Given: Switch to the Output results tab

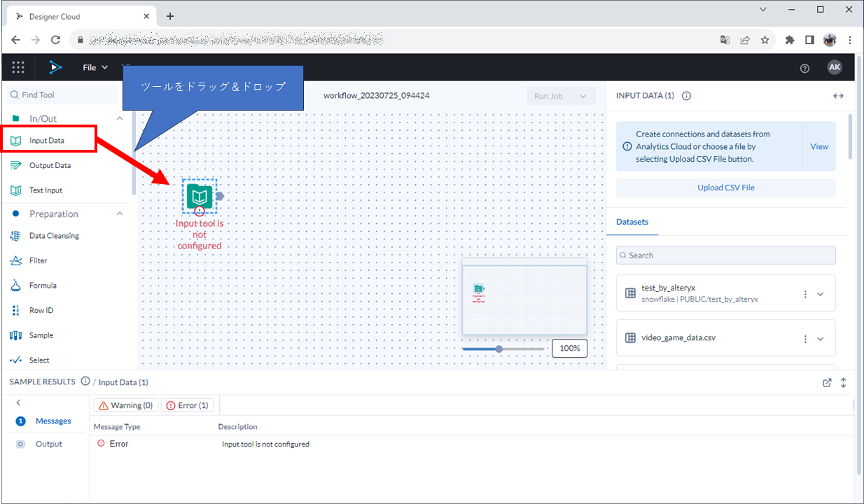Looking at the screenshot, I should (x=48, y=444).
